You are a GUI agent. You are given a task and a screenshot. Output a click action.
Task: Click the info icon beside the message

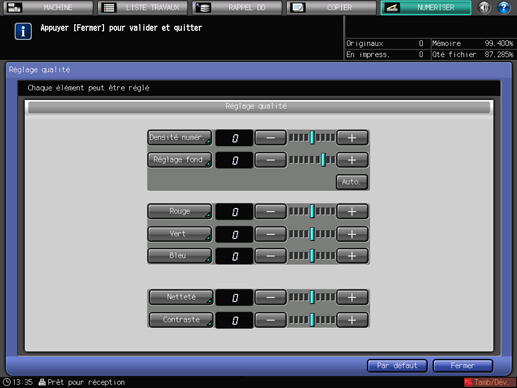point(23,31)
